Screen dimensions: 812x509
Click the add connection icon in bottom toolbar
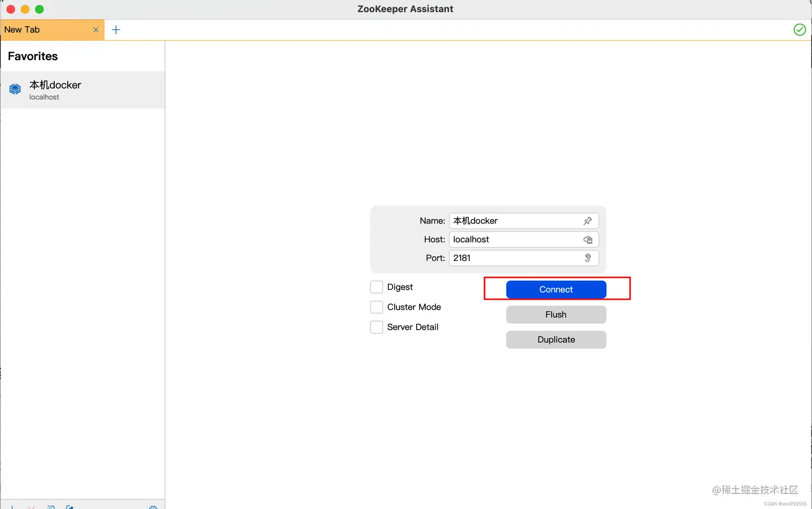click(12, 507)
